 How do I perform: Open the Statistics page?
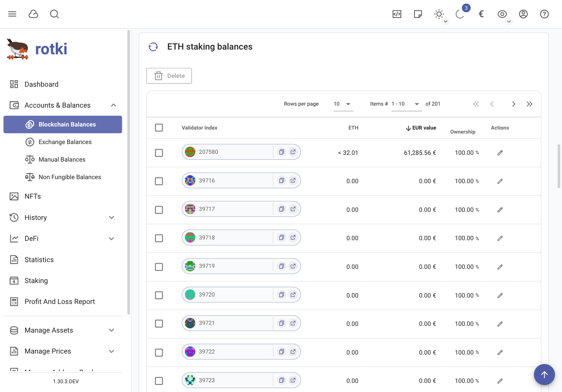click(63, 260)
